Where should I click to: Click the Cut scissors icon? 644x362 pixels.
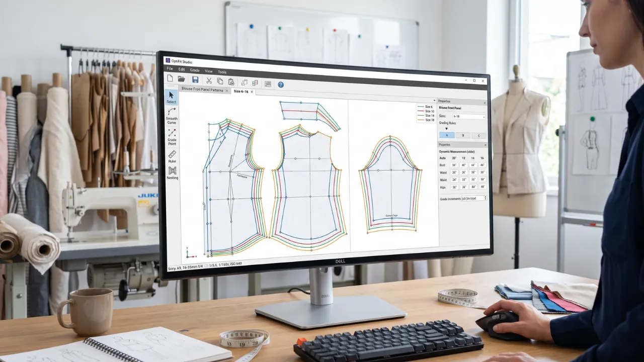tap(209, 80)
